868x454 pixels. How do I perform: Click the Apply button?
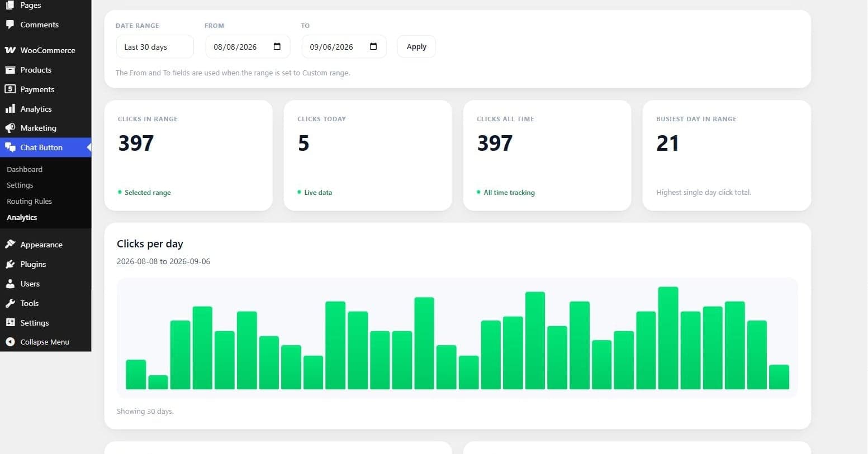(x=416, y=46)
